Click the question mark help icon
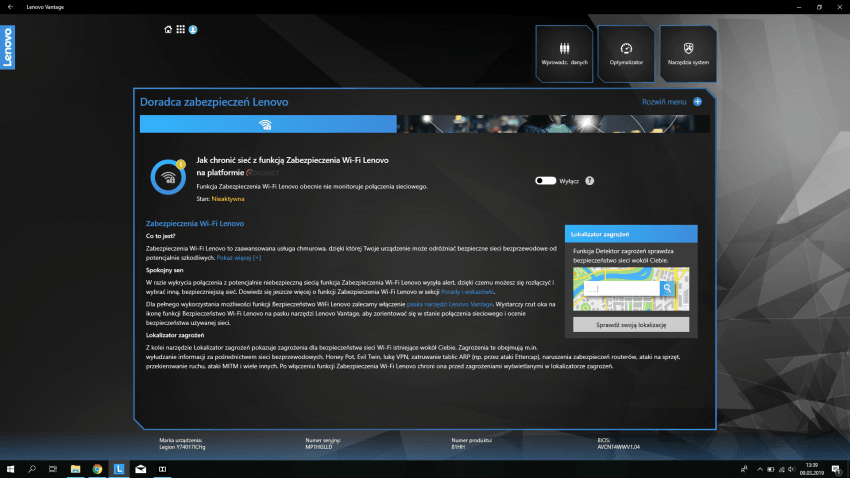Viewport: 850px width, 478px height. pos(590,181)
